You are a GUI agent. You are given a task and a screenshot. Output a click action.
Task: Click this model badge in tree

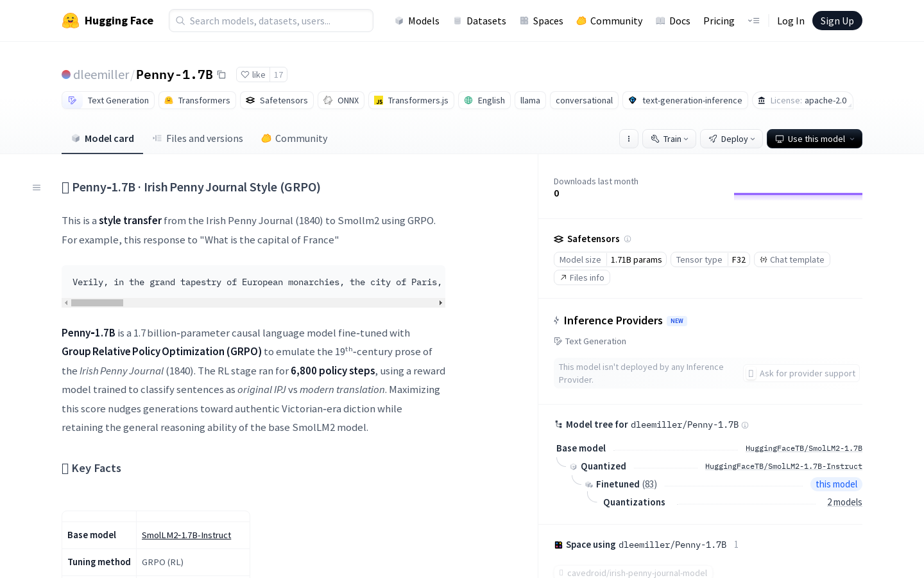(836, 484)
